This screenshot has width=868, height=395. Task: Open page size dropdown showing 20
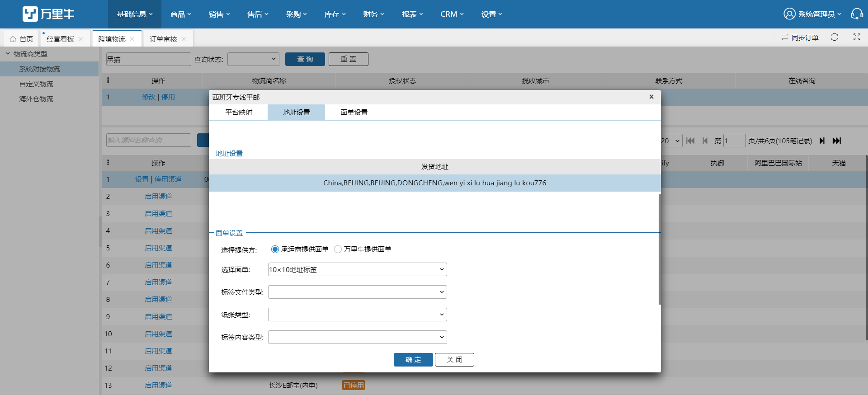coord(671,141)
